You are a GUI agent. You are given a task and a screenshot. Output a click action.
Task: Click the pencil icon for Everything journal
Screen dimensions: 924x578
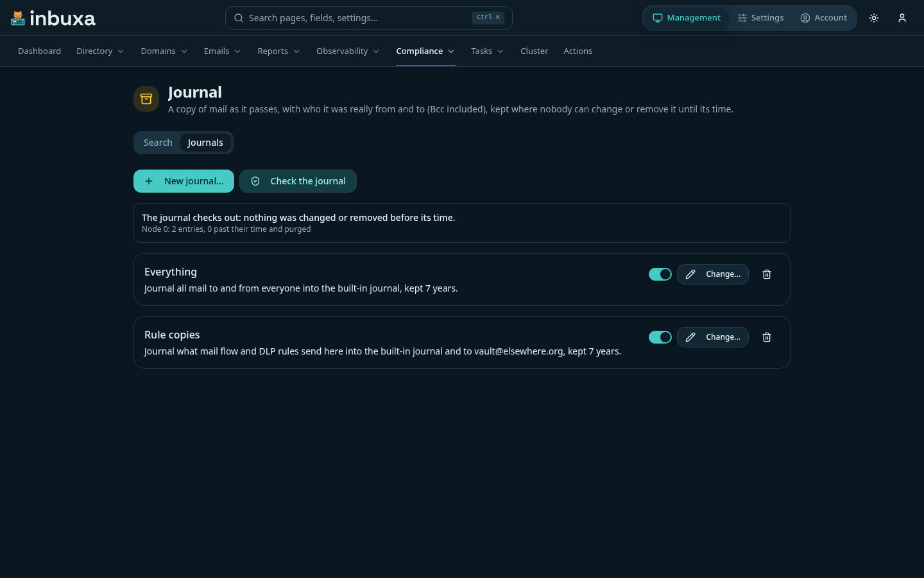tap(690, 274)
